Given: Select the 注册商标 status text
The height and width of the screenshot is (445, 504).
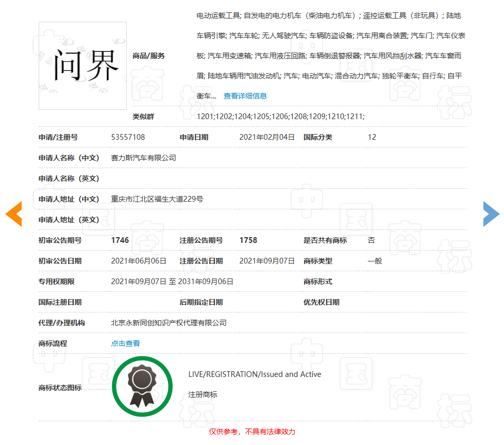Looking at the screenshot, I should [x=203, y=394].
